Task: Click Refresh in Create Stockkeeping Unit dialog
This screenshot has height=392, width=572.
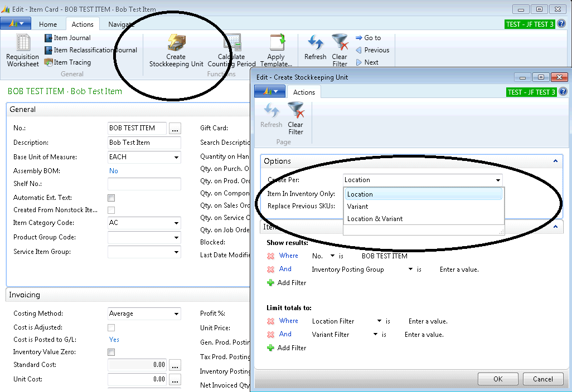Action: point(272,115)
